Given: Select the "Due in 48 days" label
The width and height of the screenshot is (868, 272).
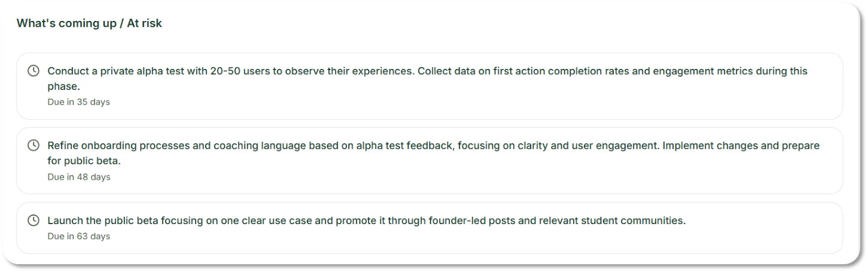Looking at the screenshot, I should pos(78,177).
